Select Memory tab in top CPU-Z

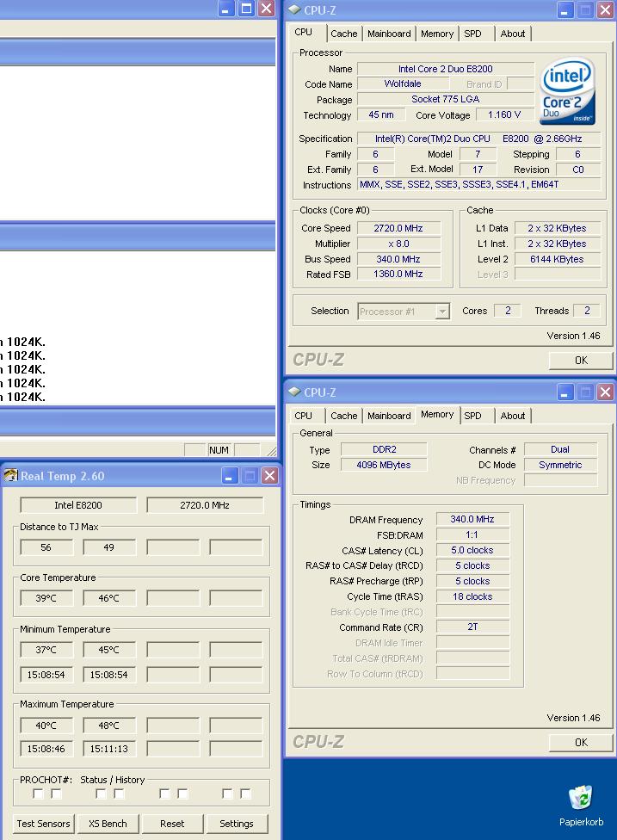(x=437, y=34)
